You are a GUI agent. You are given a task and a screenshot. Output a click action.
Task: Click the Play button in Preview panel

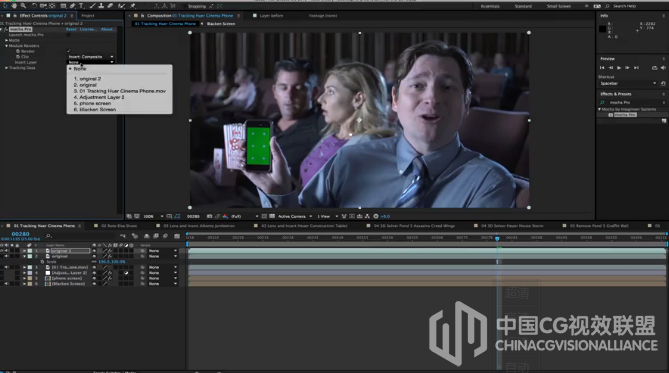pyautogui.click(x=619, y=68)
